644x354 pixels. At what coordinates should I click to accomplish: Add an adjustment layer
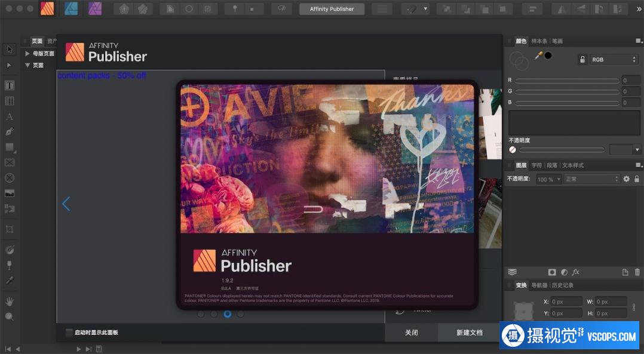564,272
